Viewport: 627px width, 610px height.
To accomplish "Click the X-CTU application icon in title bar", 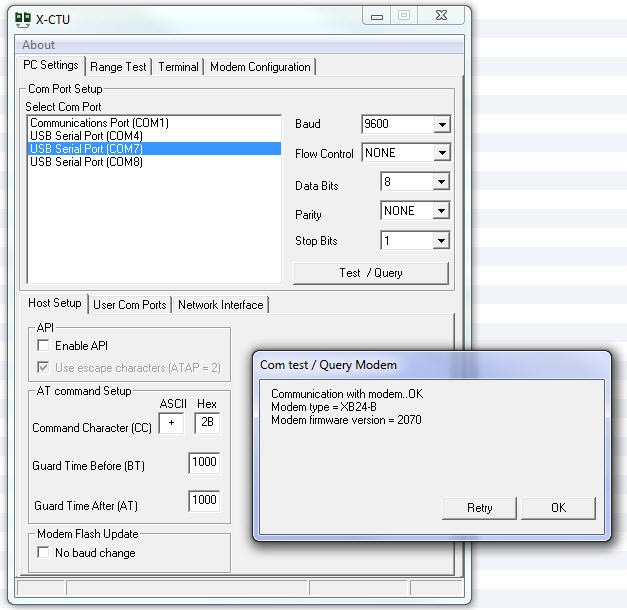I will [24, 18].
